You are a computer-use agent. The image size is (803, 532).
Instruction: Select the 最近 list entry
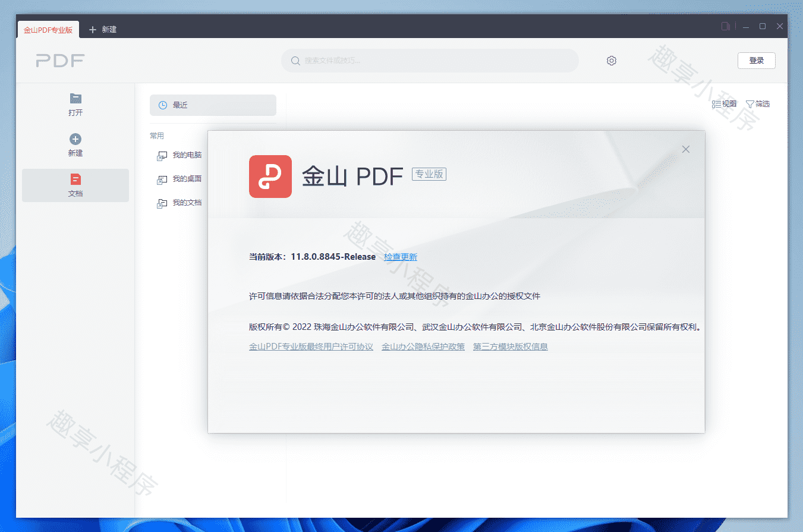(213, 105)
